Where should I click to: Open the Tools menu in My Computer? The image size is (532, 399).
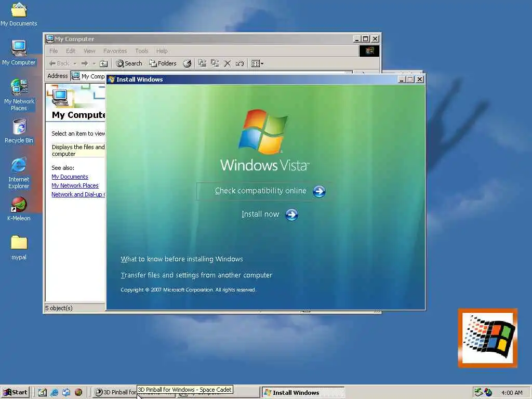pyautogui.click(x=141, y=51)
